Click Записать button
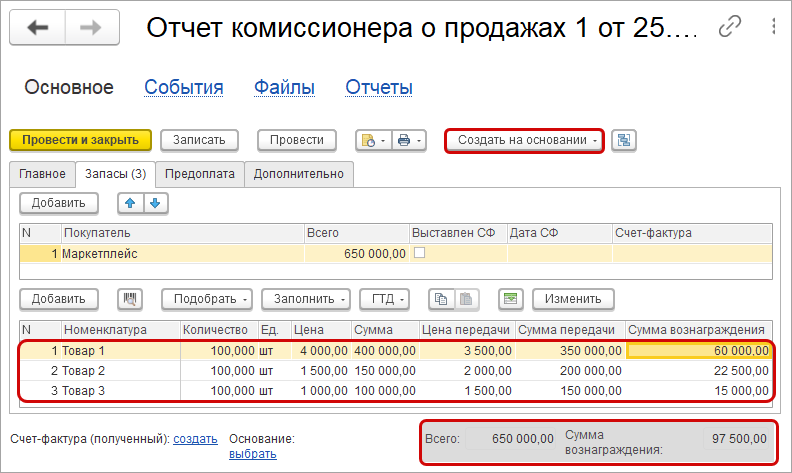This screenshot has width=792, height=473. (x=199, y=140)
